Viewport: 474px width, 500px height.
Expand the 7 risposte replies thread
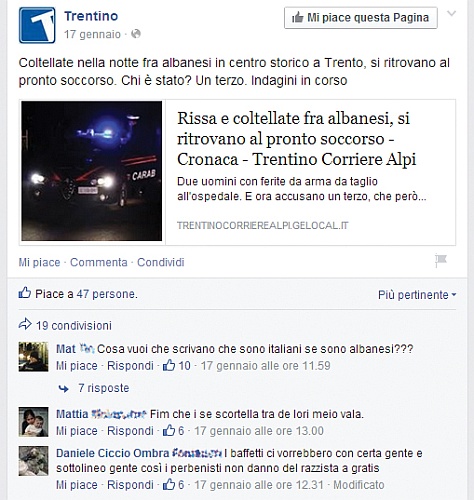[104, 388]
